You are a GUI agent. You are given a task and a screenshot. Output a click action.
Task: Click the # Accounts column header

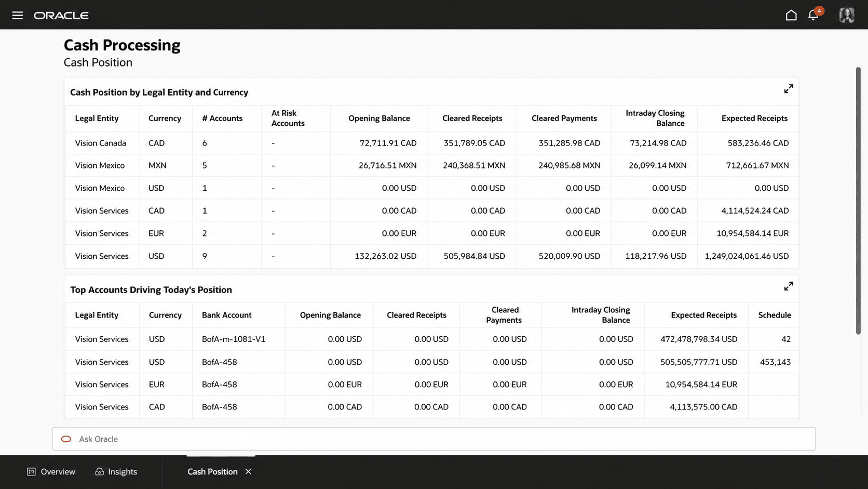coord(222,118)
